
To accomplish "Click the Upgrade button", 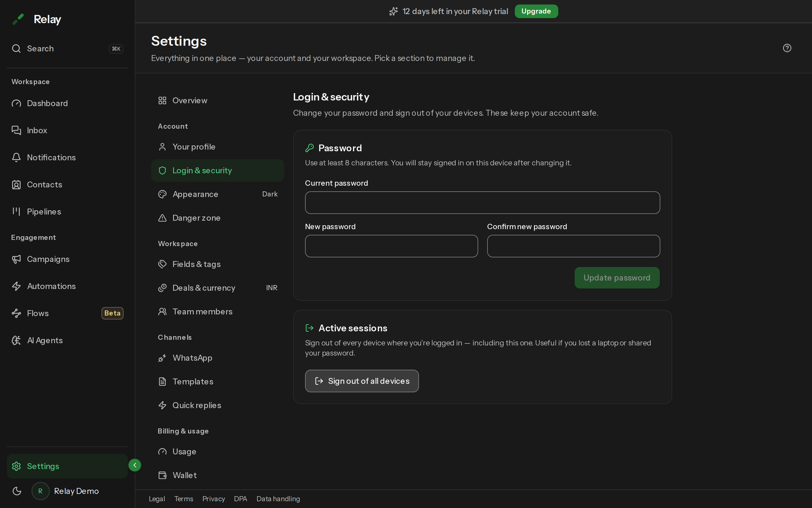I will coord(536,11).
